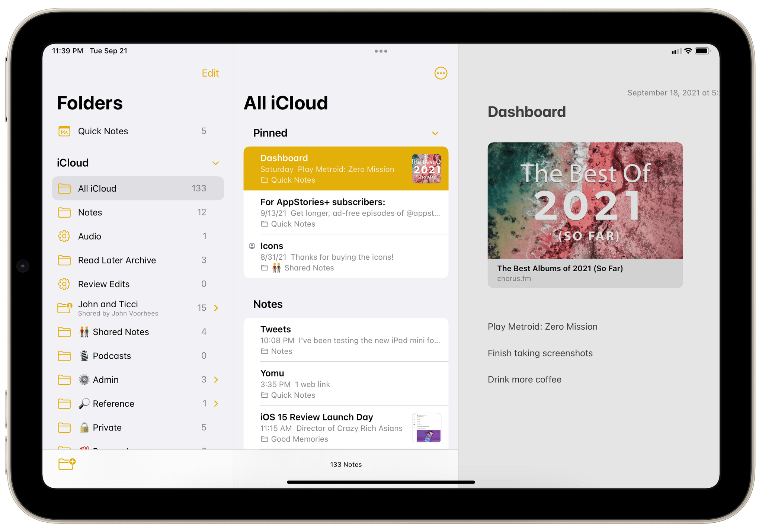Expand the Admin folder arrow
Image resolution: width=762 pixels, height=532 pixels.
(x=217, y=379)
